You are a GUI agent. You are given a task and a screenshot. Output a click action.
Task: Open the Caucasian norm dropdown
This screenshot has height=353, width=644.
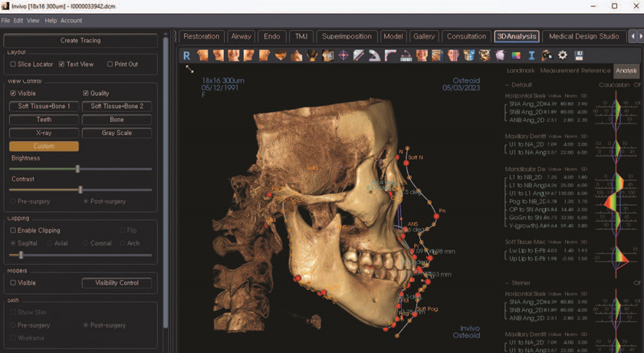click(x=614, y=85)
